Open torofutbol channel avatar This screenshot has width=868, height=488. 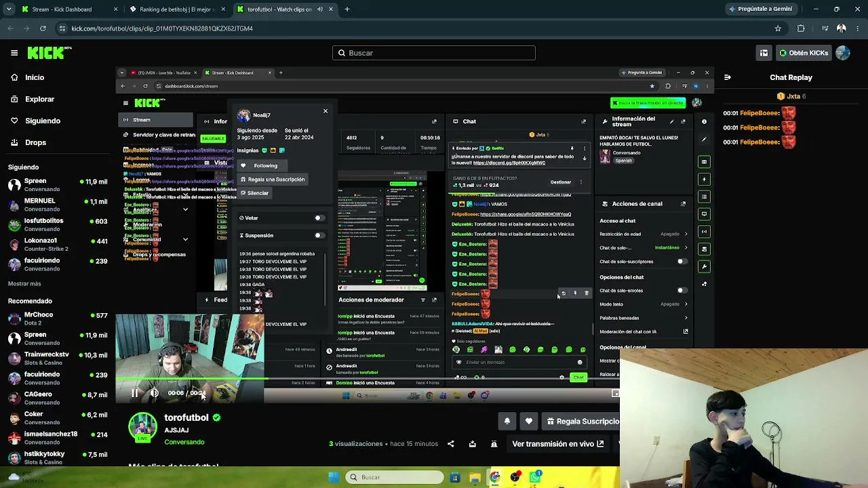[142, 427]
